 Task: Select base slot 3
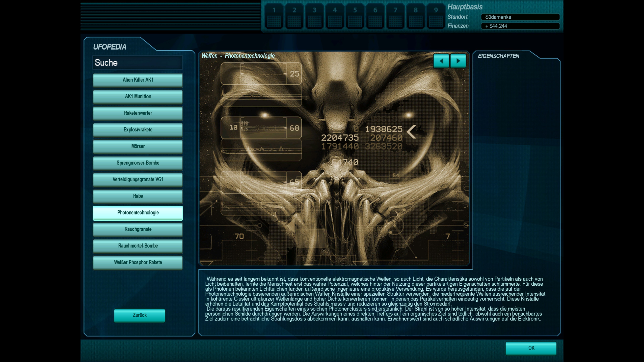(314, 16)
